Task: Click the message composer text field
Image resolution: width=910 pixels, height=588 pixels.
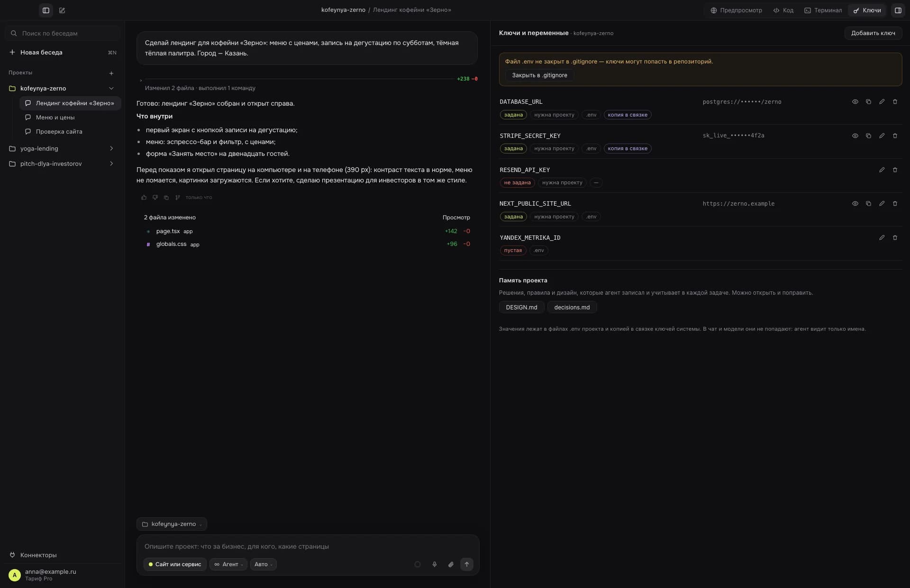Action: [308, 546]
